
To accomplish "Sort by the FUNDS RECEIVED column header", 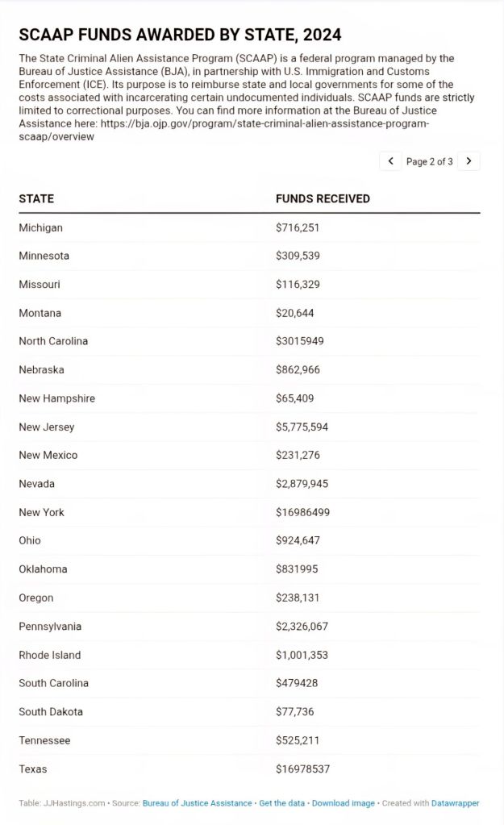I will click(x=323, y=198).
